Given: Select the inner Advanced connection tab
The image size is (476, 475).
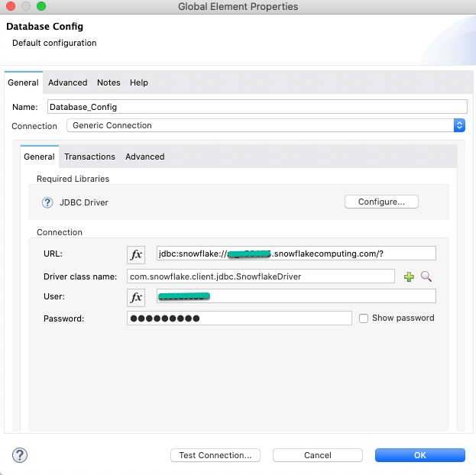Looking at the screenshot, I should coord(145,157).
